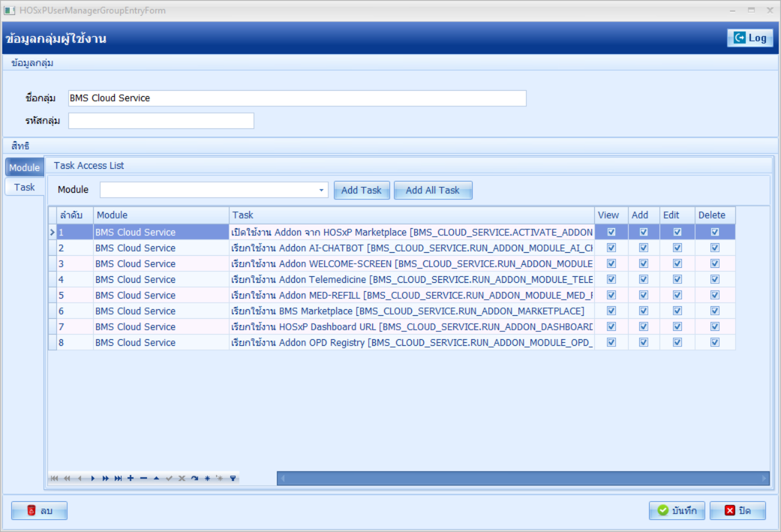Click the บันทึก (save) button
Screen dimensions: 781x532
[x=677, y=510]
